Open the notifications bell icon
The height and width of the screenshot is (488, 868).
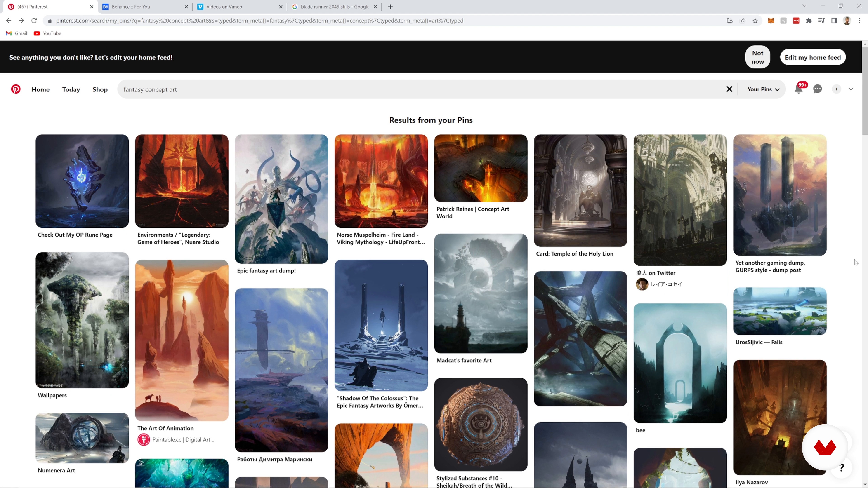pyautogui.click(x=798, y=89)
